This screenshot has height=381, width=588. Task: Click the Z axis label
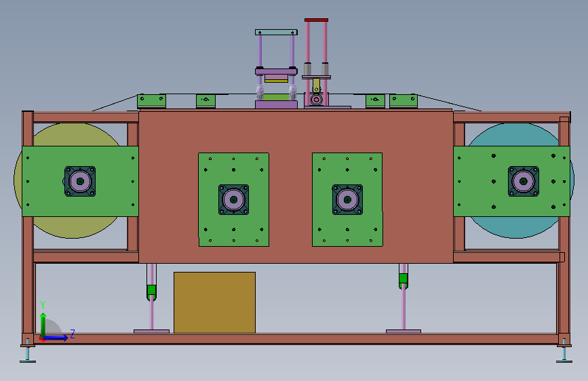coord(73,334)
